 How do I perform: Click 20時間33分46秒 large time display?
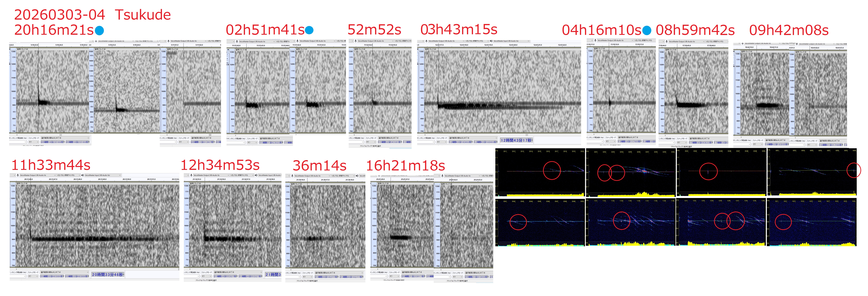(108, 275)
